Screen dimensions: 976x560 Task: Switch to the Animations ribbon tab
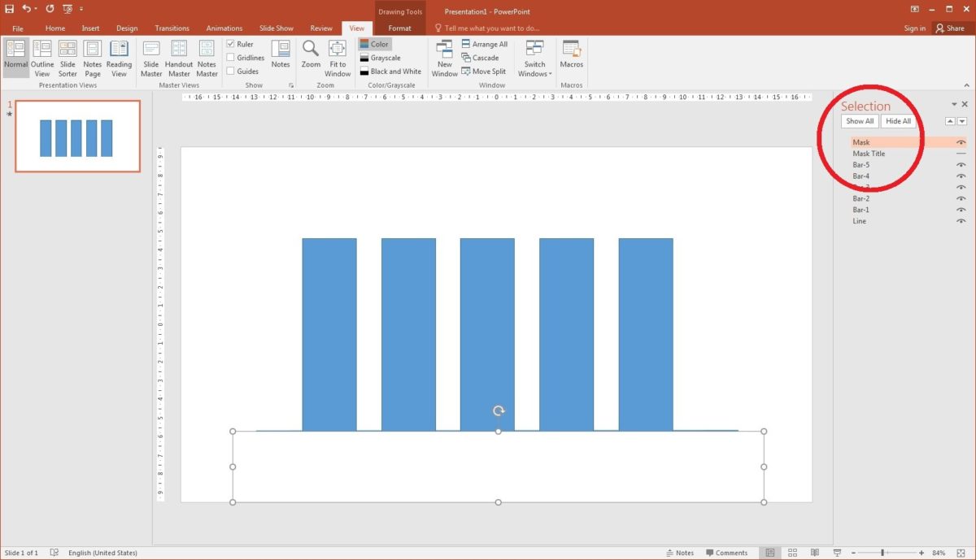point(224,27)
